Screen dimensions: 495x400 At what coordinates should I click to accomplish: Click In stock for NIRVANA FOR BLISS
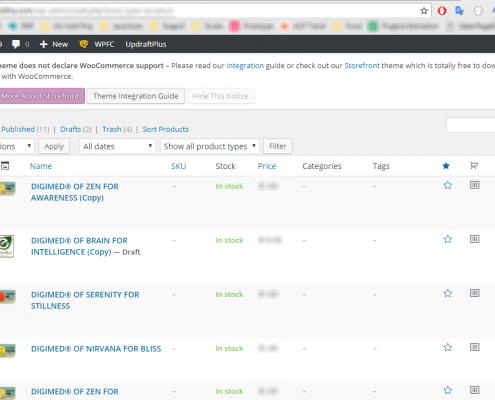229,348
